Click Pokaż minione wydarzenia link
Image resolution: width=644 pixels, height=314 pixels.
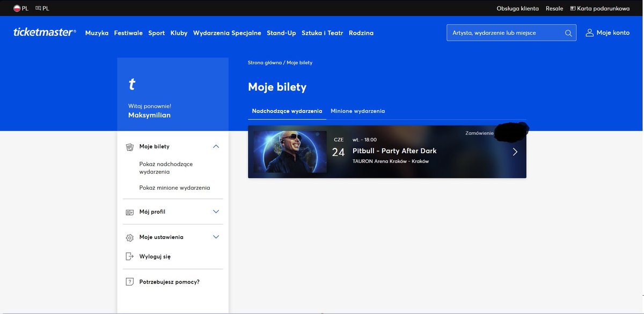(174, 188)
